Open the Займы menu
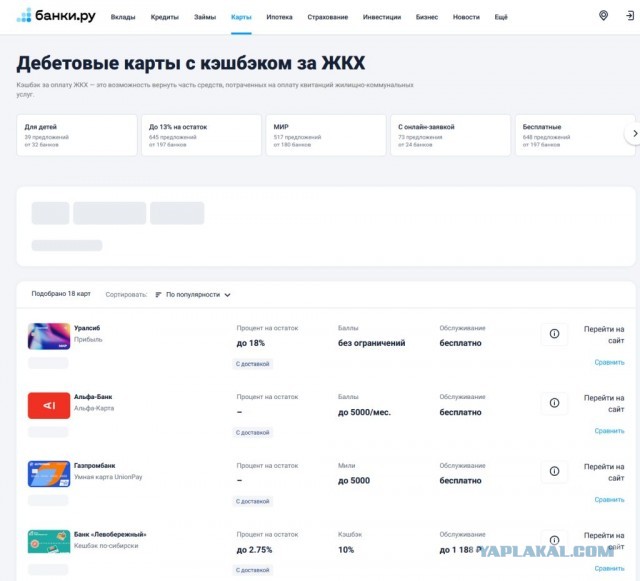Screen dimensions: 640x581 click(x=205, y=17)
